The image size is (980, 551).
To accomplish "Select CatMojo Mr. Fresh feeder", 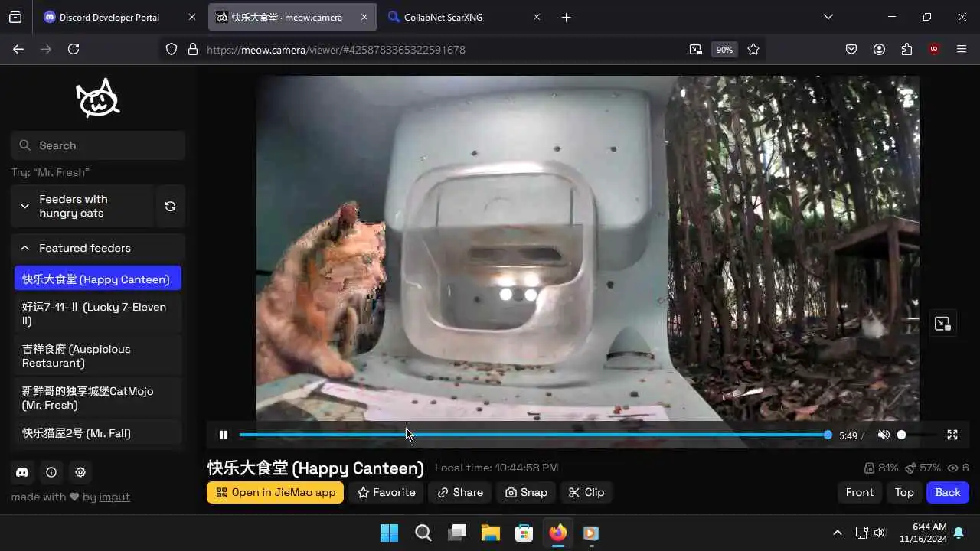I will (98, 398).
